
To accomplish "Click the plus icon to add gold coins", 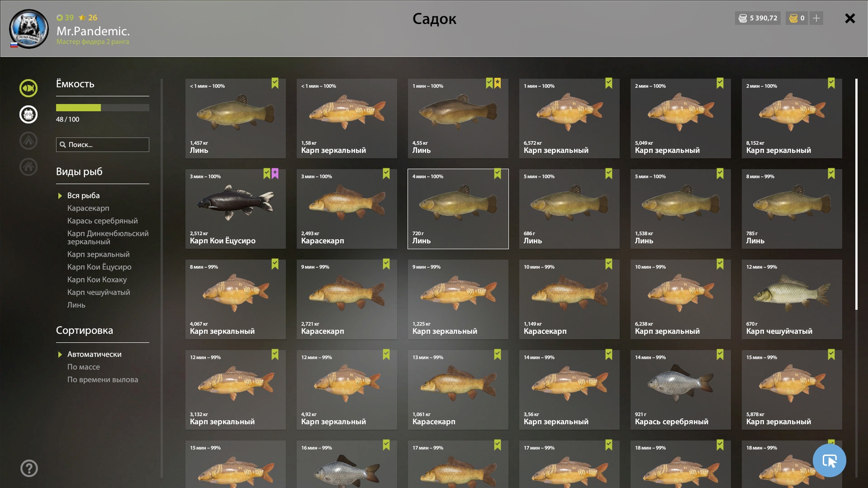I will click(816, 18).
